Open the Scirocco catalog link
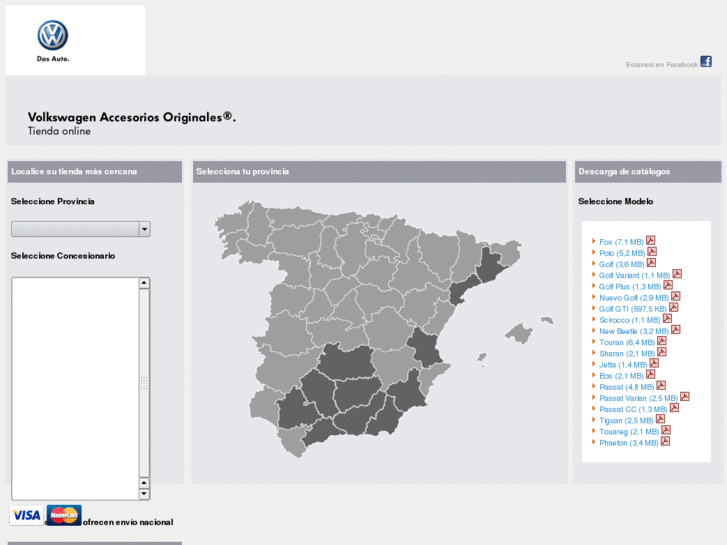727x545 pixels. 630,320
